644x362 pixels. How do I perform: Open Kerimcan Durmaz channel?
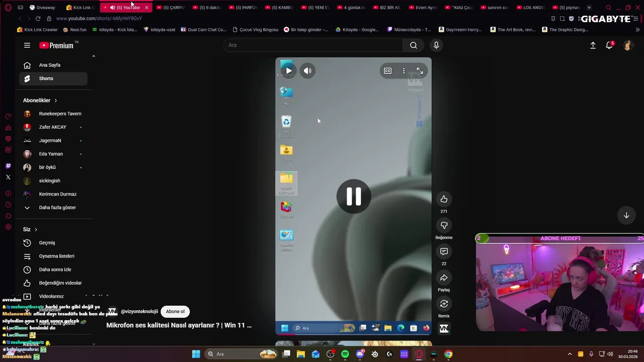click(53, 194)
